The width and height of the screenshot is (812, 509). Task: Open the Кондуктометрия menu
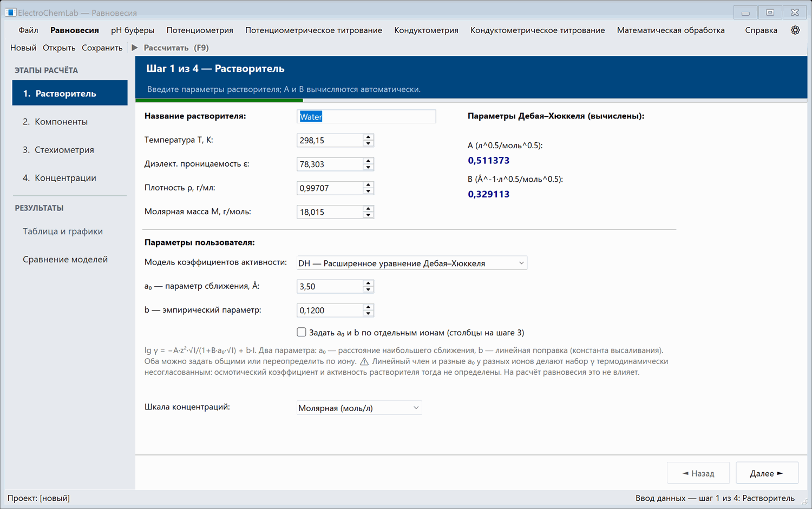coord(426,30)
